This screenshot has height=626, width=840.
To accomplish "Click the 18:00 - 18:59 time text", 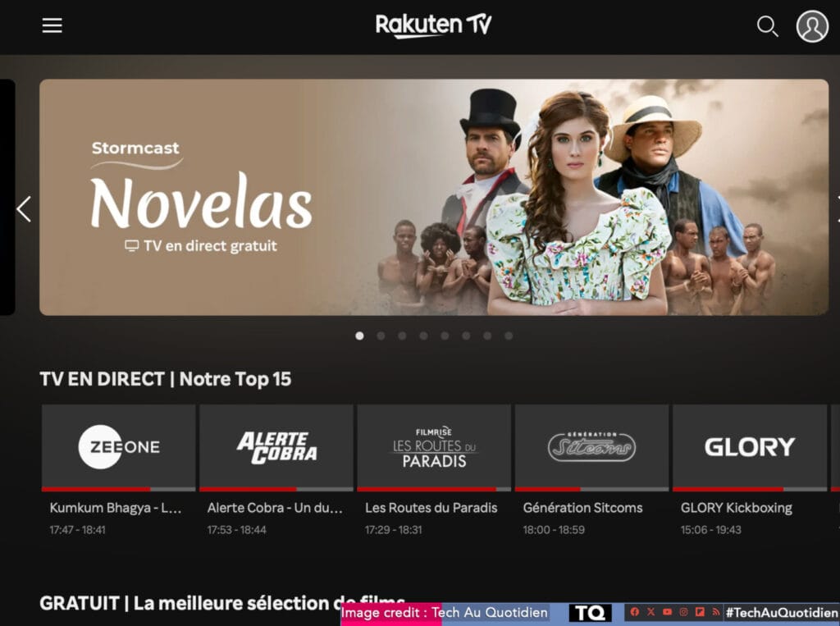I will pos(554,529).
